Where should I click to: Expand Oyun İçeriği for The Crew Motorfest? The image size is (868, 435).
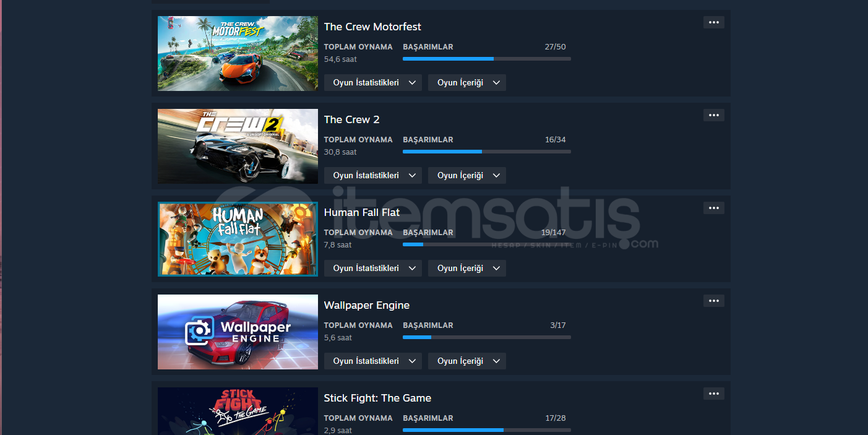pos(467,82)
